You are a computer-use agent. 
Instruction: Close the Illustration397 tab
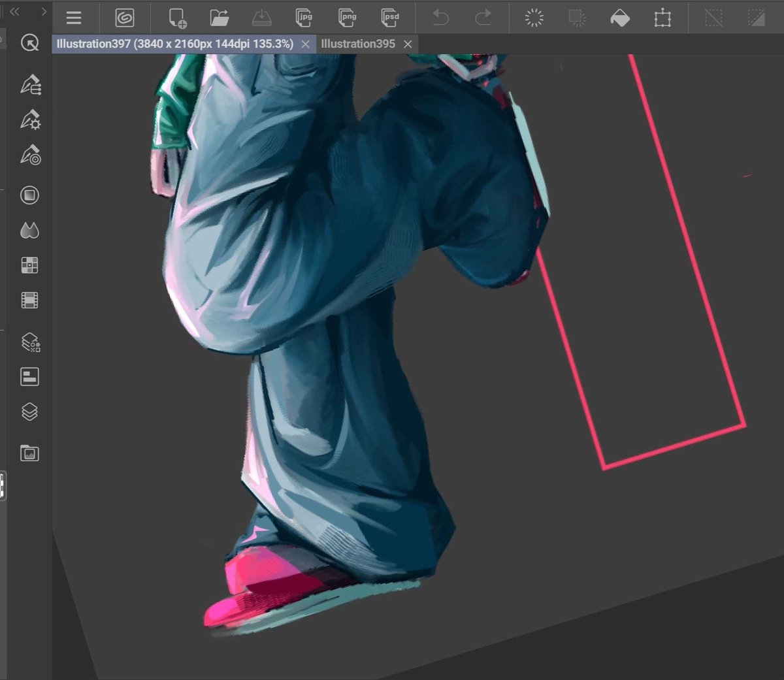[305, 44]
